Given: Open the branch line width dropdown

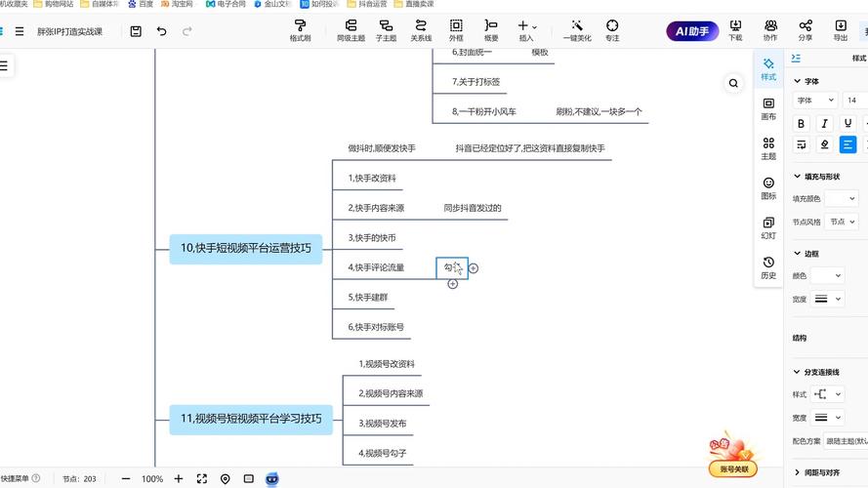Looking at the screenshot, I should pyautogui.click(x=828, y=418).
